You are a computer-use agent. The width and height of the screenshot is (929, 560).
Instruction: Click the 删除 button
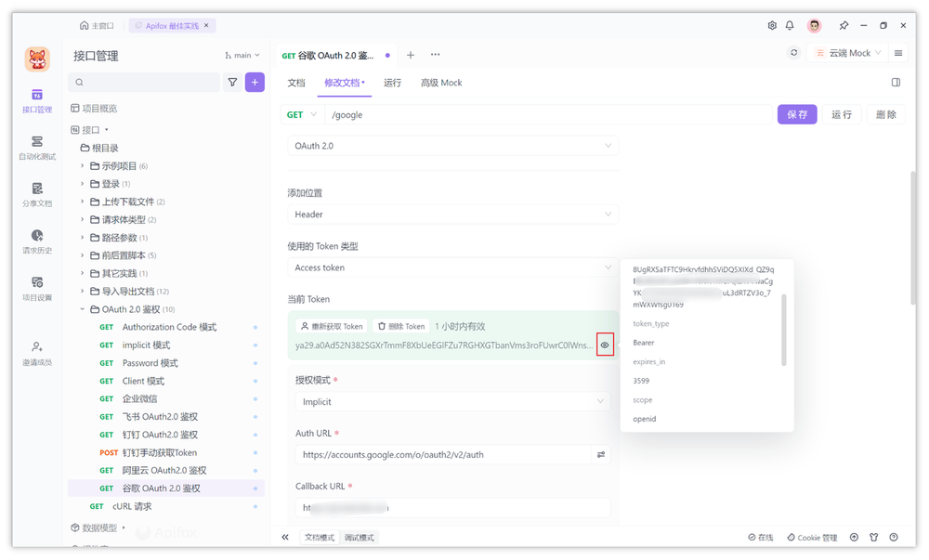[885, 114]
